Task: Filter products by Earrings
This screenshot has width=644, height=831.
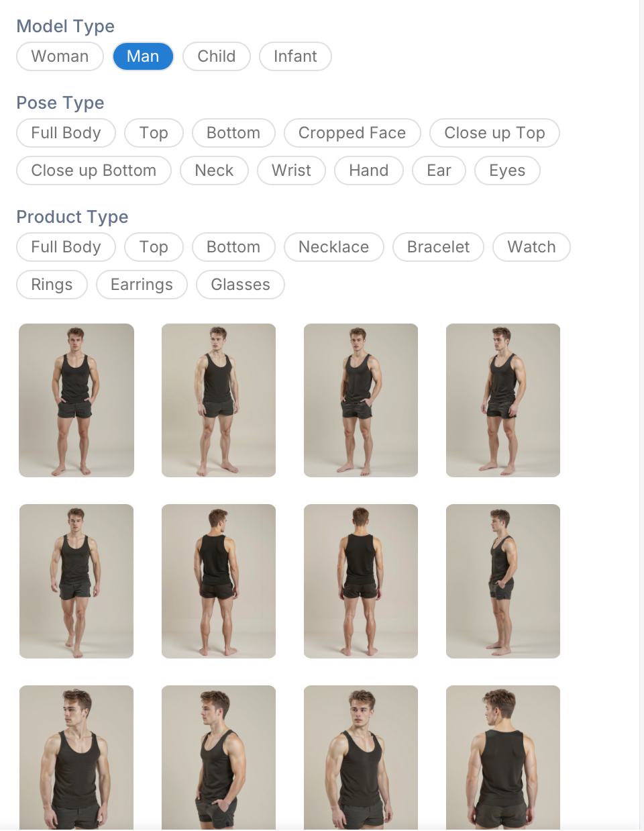Action: coord(142,285)
